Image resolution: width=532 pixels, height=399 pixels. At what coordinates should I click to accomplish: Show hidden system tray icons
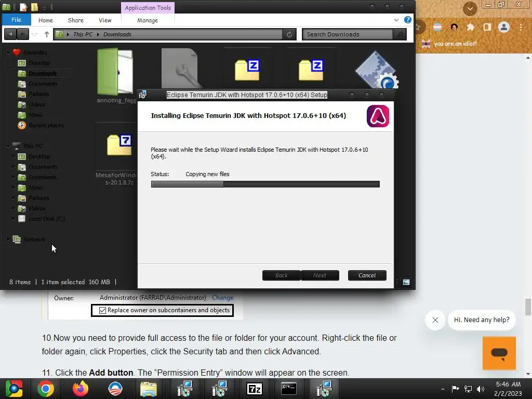pos(443,389)
